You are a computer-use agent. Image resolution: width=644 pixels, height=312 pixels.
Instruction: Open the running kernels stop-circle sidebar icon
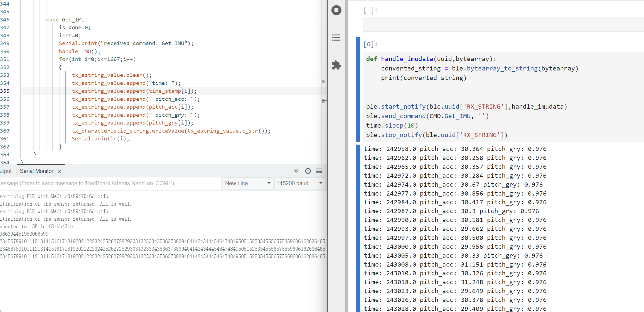pos(336,10)
